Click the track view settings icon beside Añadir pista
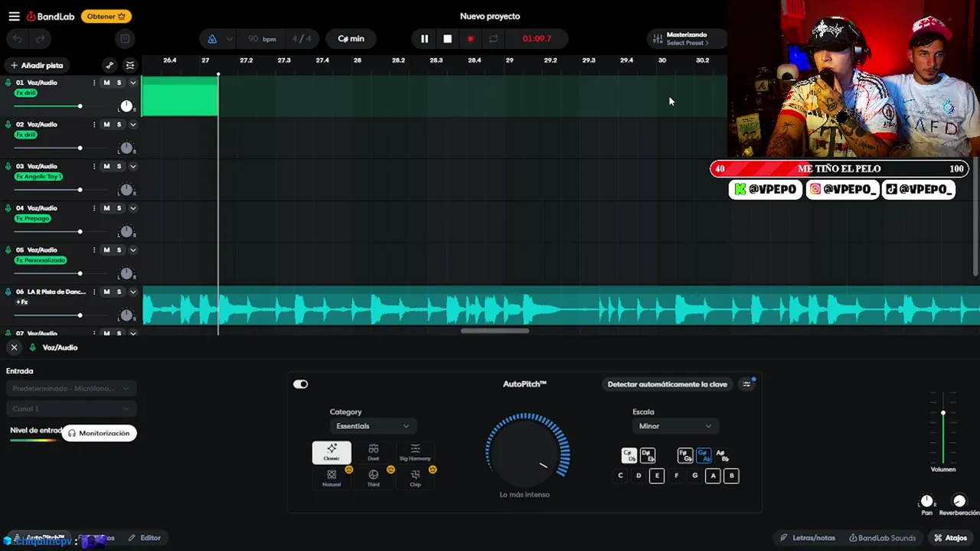 coord(130,65)
